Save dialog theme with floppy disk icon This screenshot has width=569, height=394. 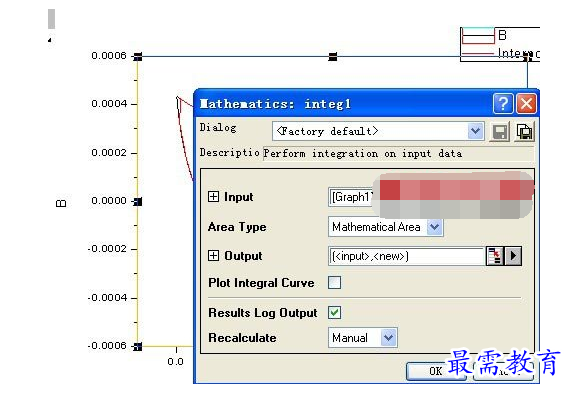[500, 131]
